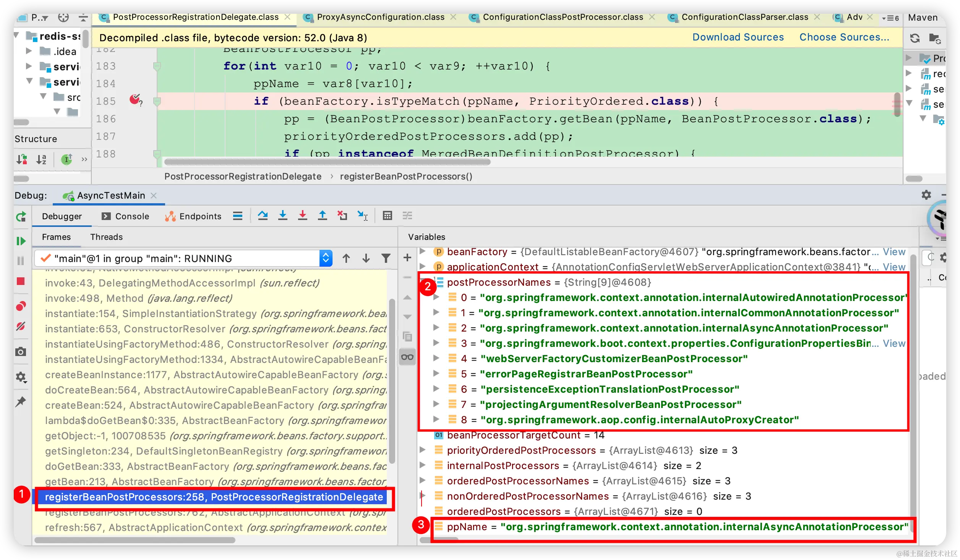Viewport: 960px width, 560px height.
Task: Toggle breakpoint on line 185
Action: (135, 101)
